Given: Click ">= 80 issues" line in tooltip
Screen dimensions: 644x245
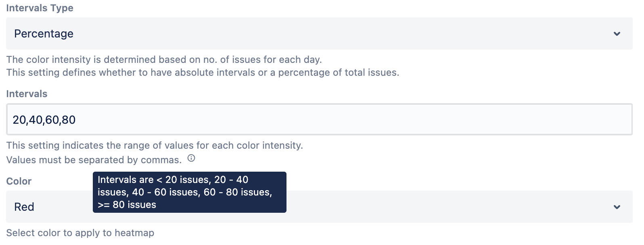Looking at the screenshot, I should tap(127, 205).
